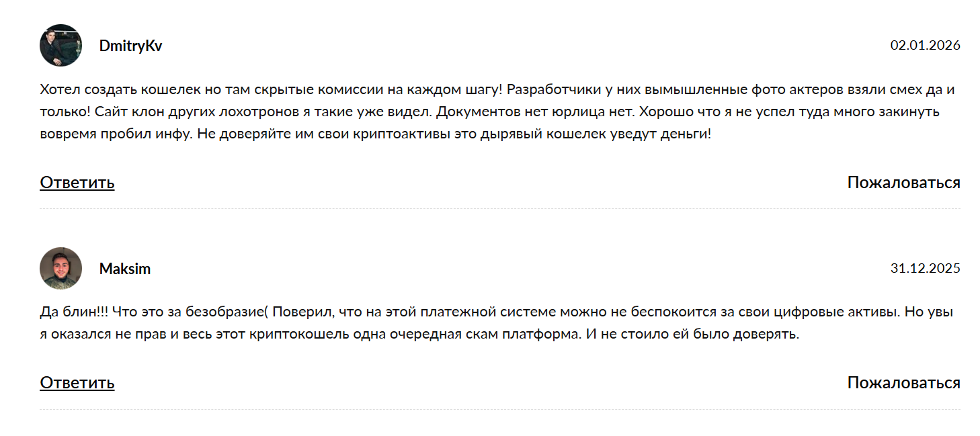
Task: Click Ответить under DmitryKv's comment
Action: coord(76,181)
